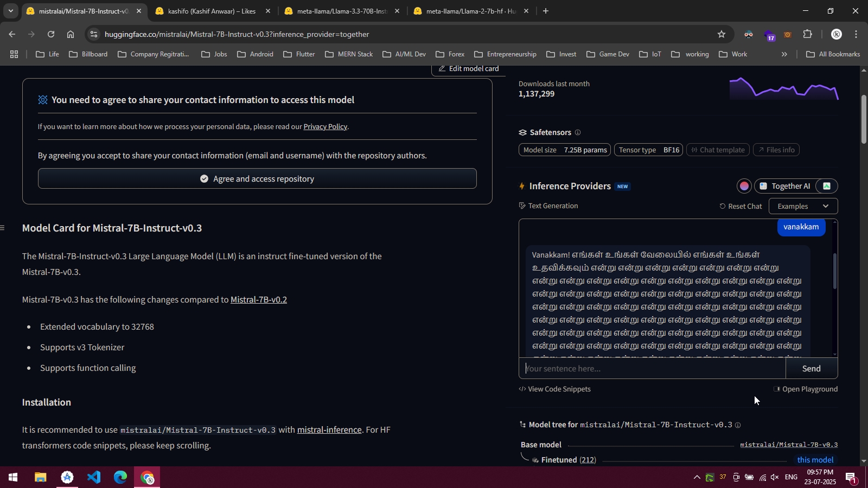Click the Model tree info icon

click(x=738, y=425)
